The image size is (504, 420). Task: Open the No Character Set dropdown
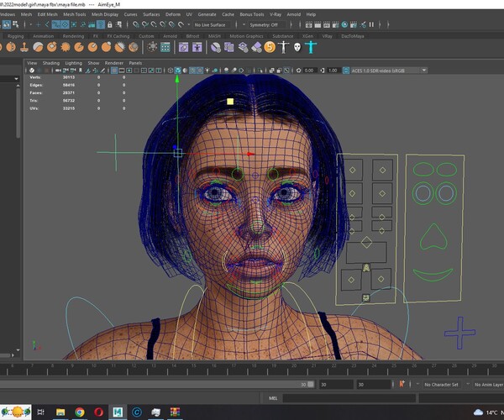pyautogui.click(x=441, y=385)
